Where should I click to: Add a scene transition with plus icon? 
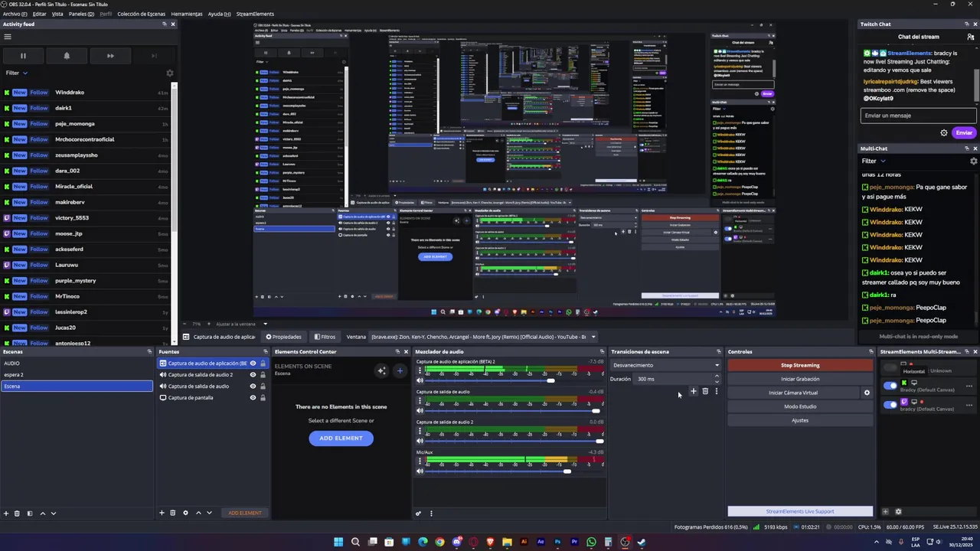(x=694, y=392)
